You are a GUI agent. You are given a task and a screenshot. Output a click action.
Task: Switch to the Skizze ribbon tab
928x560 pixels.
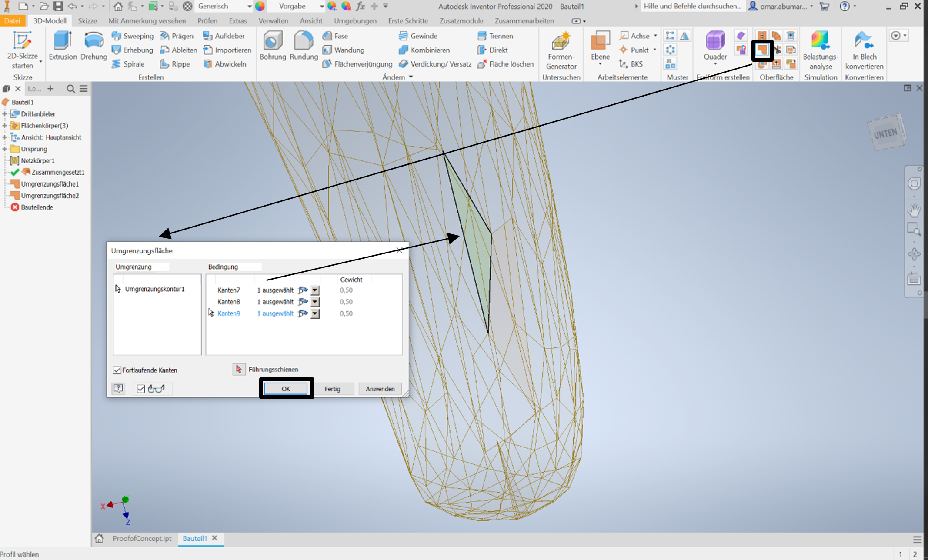[x=87, y=20]
